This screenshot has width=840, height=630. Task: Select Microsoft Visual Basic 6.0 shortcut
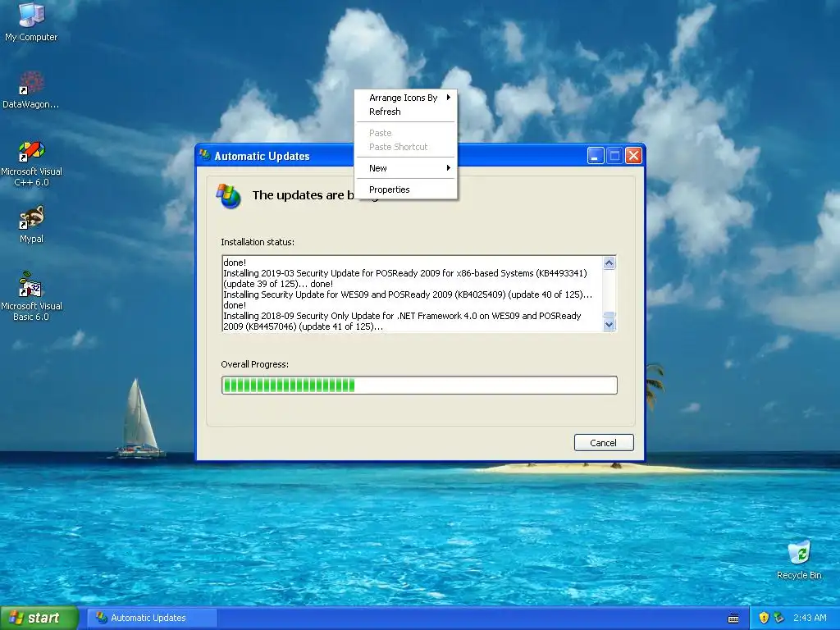point(31,296)
